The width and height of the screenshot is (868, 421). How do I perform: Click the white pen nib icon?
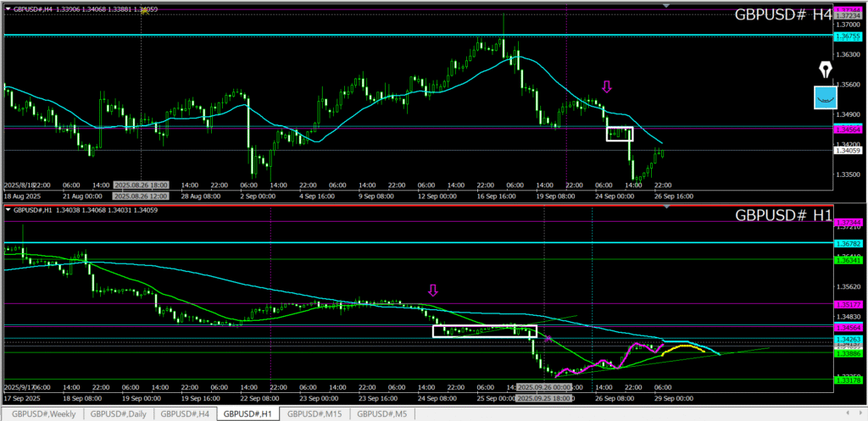(x=825, y=69)
